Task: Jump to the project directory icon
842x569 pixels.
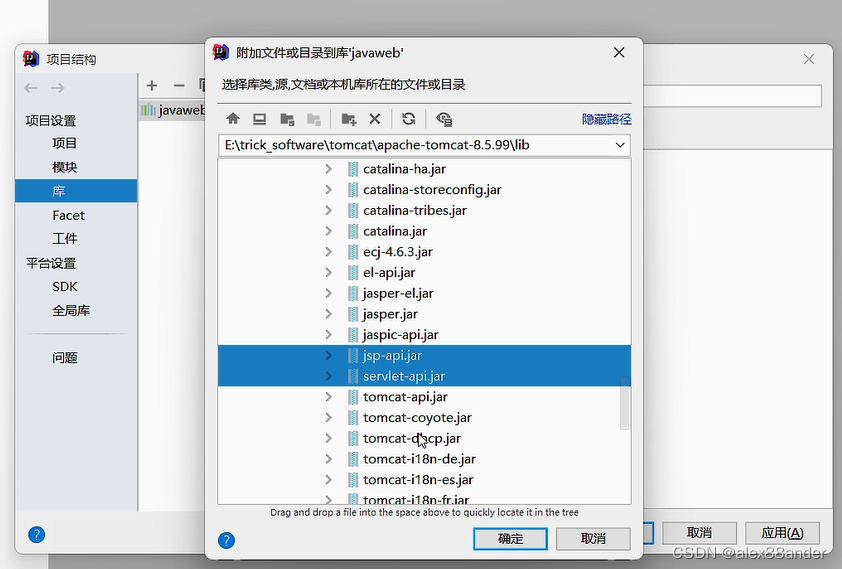Action: [287, 119]
